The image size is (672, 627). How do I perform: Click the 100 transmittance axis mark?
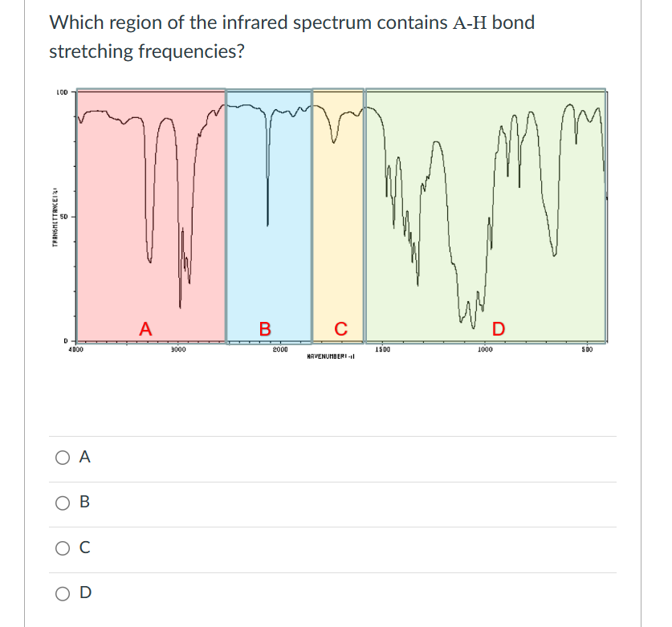coord(63,92)
